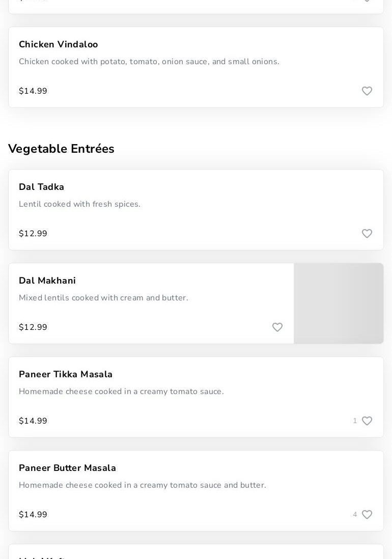392x559 pixels.
Task: Select the Paneer Butter Masala title
Action: coord(67,468)
